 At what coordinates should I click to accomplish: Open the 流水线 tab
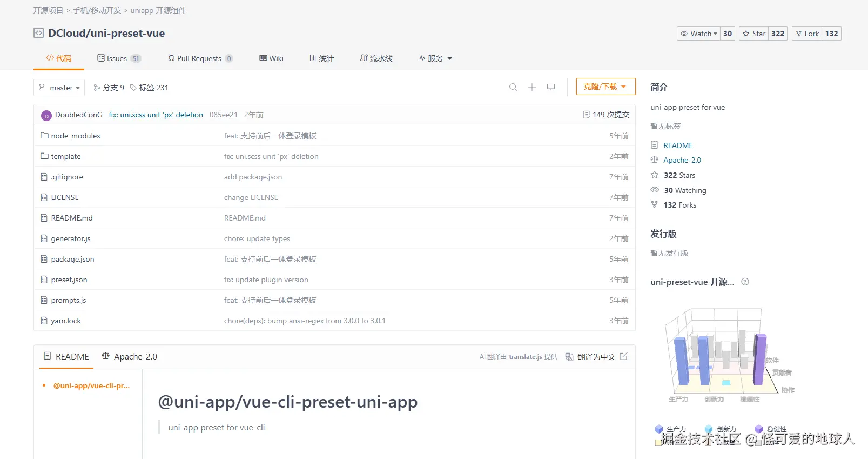coord(376,58)
